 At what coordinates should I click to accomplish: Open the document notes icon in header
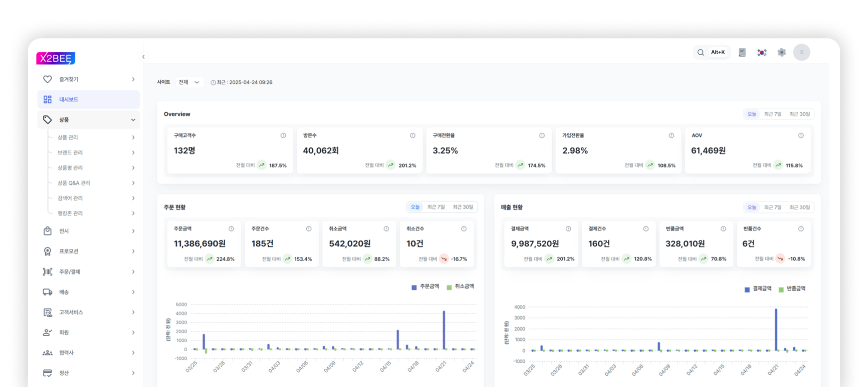coord(742,53)
